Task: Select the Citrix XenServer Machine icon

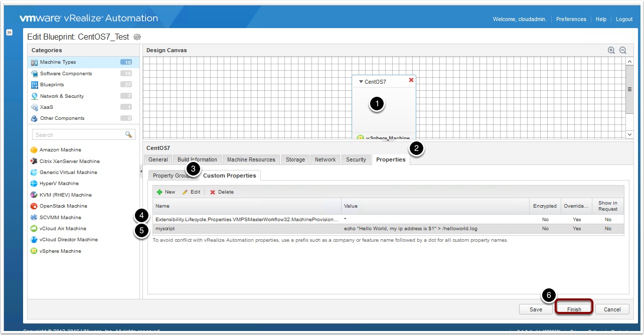Action: (34, 161)
